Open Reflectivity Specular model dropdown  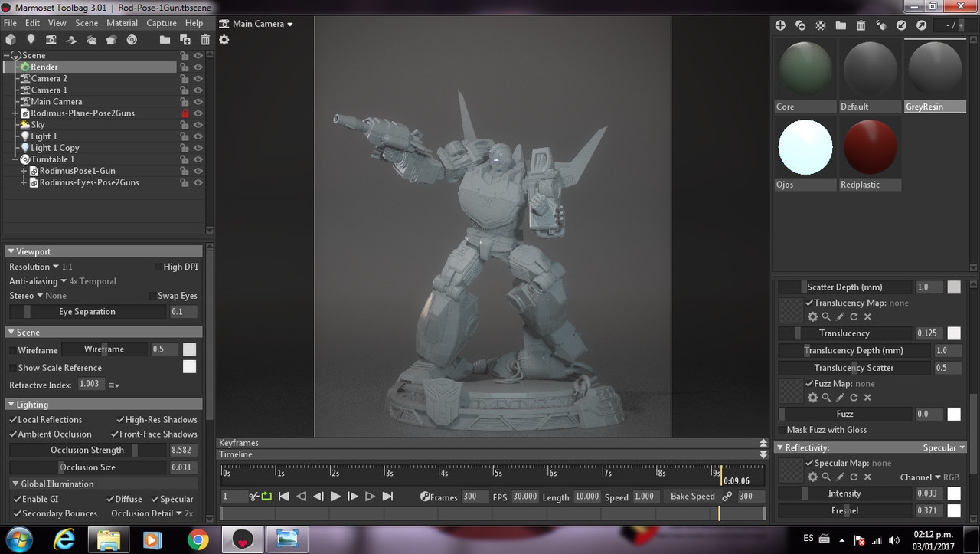click(x=944, y=448)
